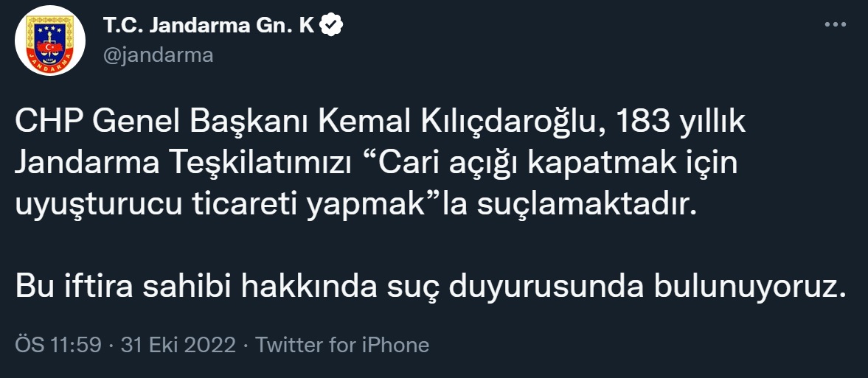Open the Twitter for iPhone source link
The height and width of the screenshot is (378, 868).
coord(342,345)
